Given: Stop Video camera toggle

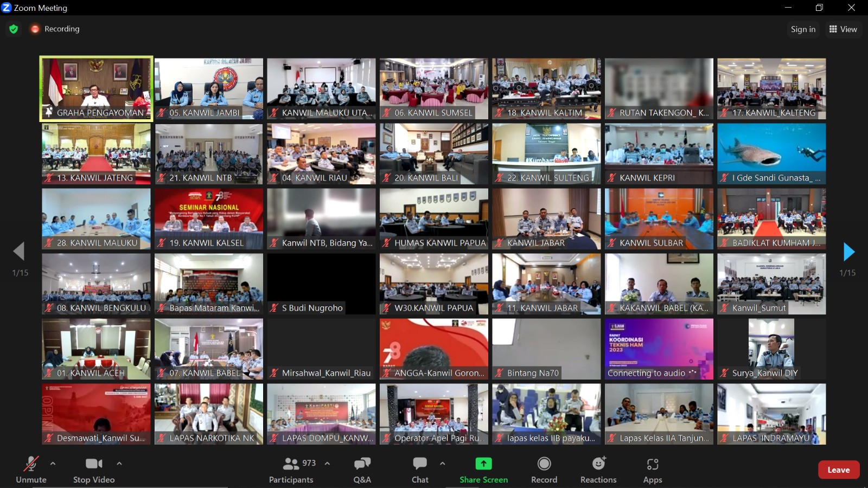Looking at the screenshot, I should pos(94,470).
